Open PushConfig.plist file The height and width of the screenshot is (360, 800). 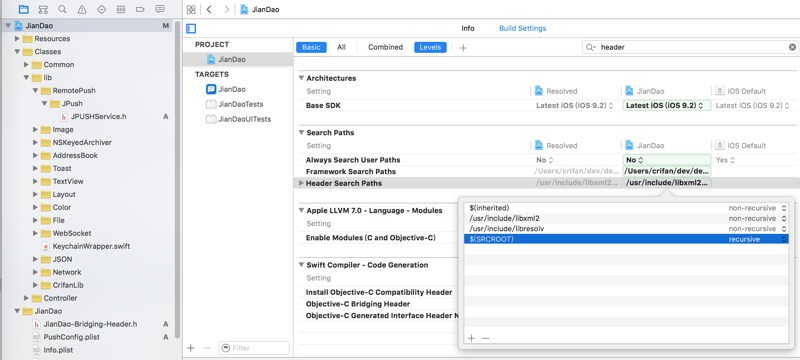pos(71,337)
